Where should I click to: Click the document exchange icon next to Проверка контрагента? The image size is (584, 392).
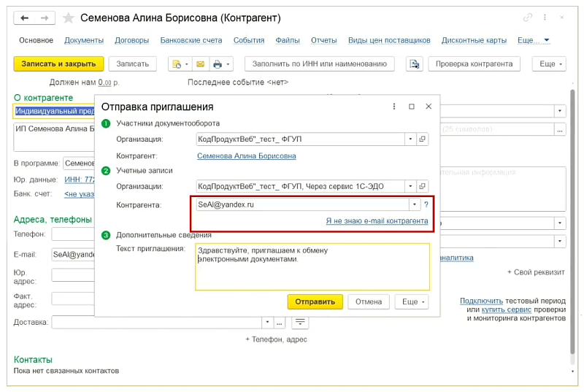414,64
